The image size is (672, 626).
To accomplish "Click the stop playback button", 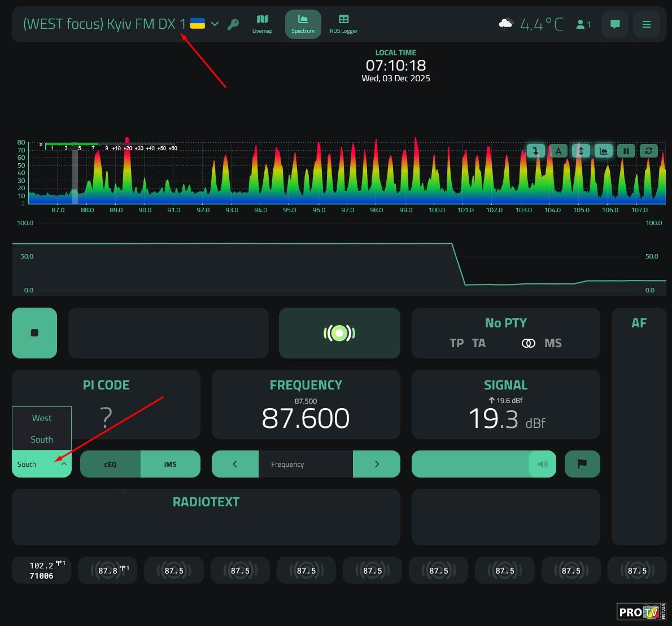I will 34,333.
